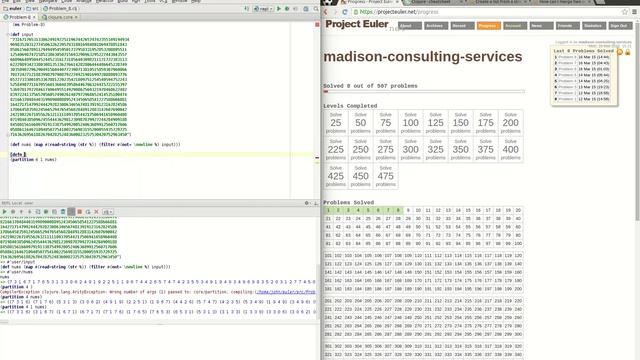
Task: Open the News nav item
Action: pyautogui.click(x=541, y=26)
